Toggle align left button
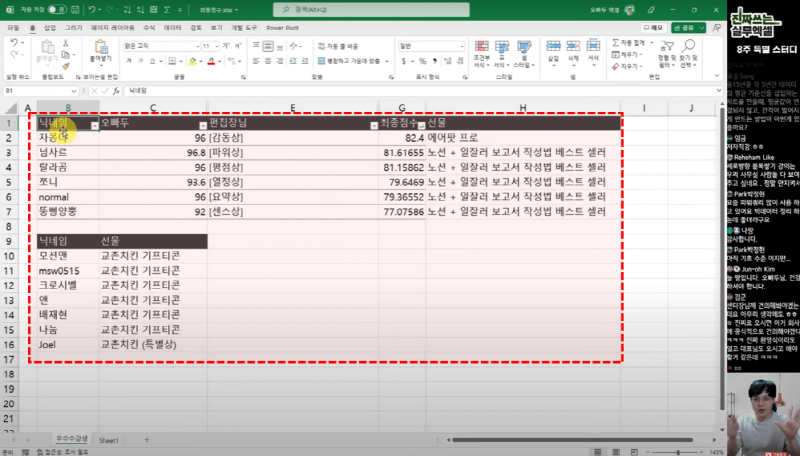This screenshot has height=456, width=800. coord(256,61)
